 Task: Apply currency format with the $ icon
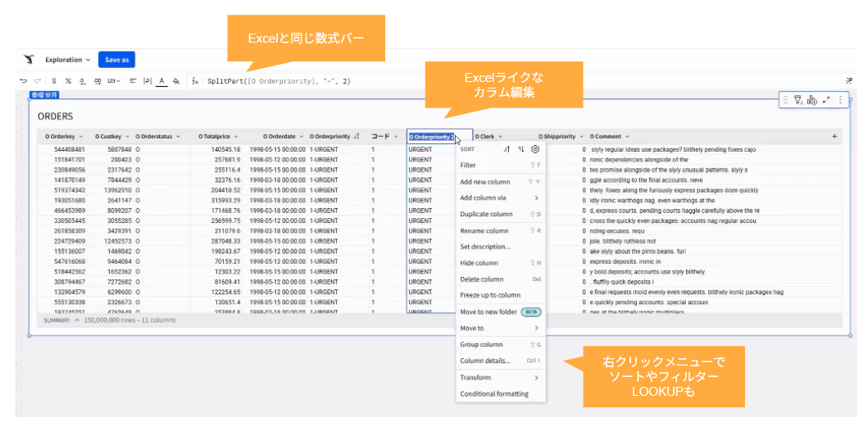54,81
